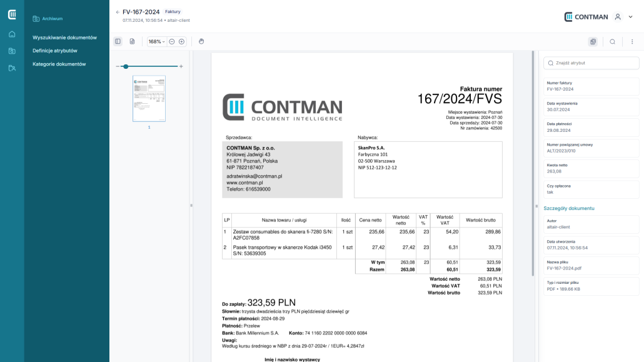The width and height of the screenshot is (644, 362).
Task: Click the Contman logo in the left rail
Action: 12,15
